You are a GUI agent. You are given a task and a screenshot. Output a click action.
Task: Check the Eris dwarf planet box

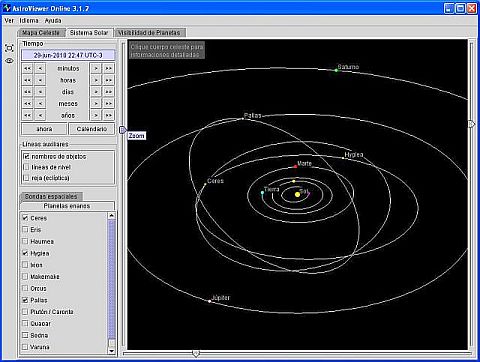coord(25,229)
